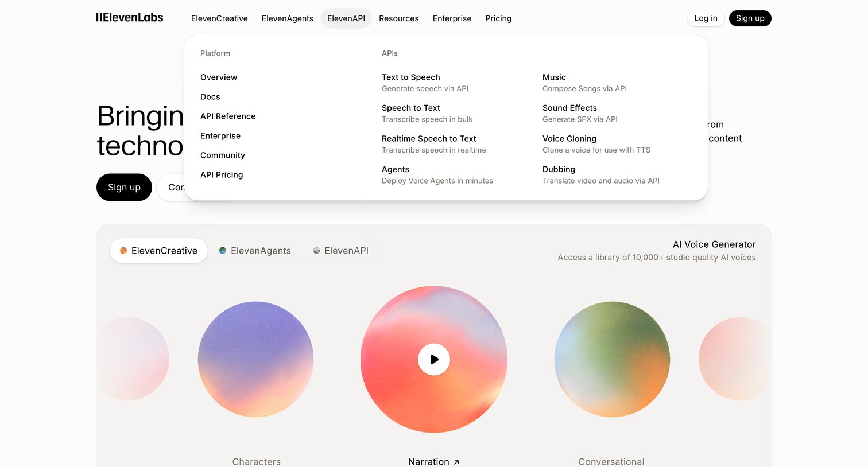The image size is (868, 467).
Task: Open the Agents API entry
Action: click(x=437, y=175)
